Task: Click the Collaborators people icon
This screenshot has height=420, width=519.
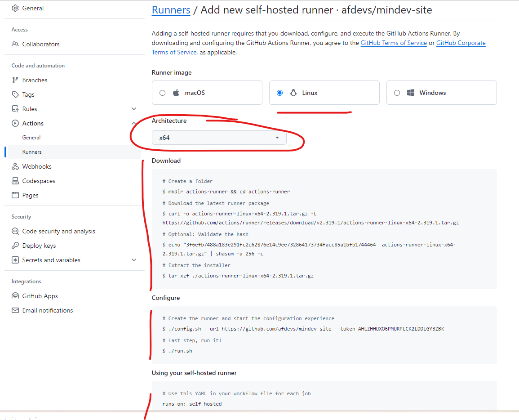Action: click(15, 44)
